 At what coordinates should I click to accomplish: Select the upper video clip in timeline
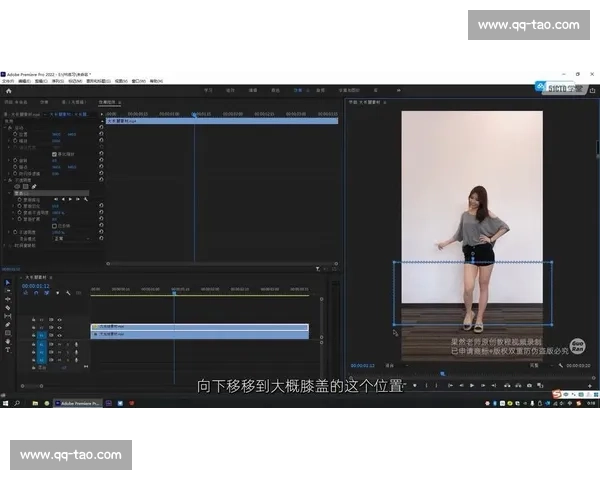[x=198, y=326]
